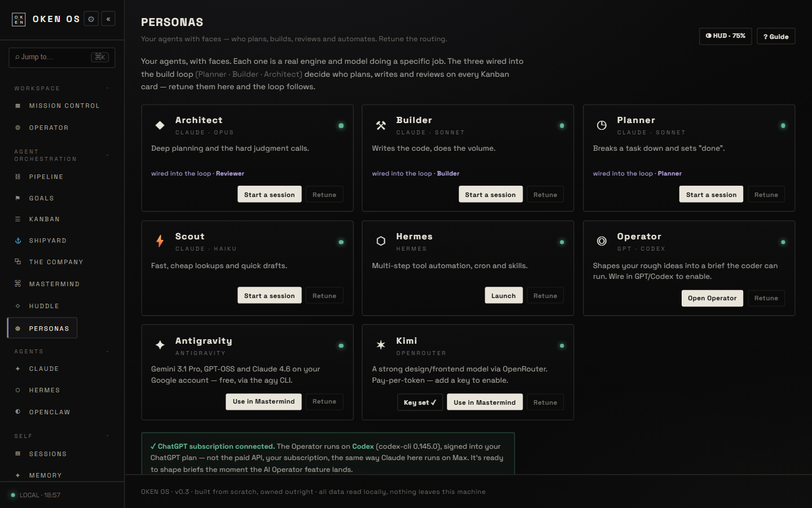The height and width of the screenshot is (508, 812).
Task: Click the LOCAL 18:57 status indicator
Action: click(x=36, y=495)
